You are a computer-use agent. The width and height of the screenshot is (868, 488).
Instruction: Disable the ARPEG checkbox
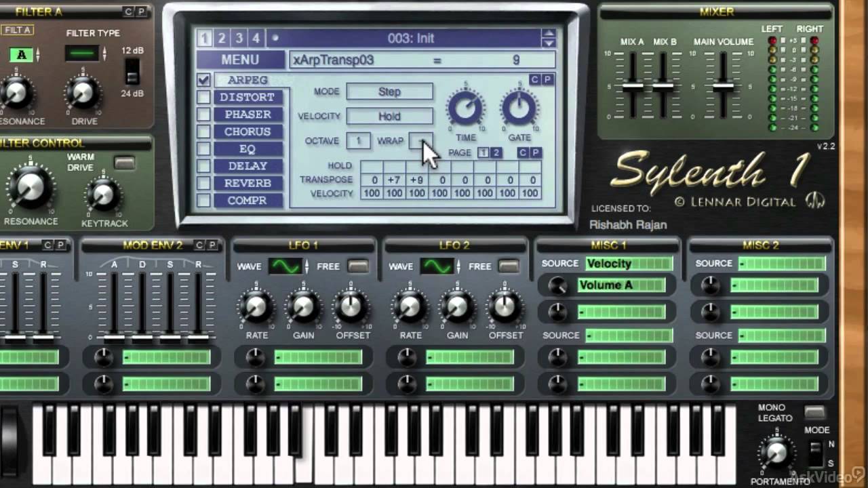[x=203, y=80]
